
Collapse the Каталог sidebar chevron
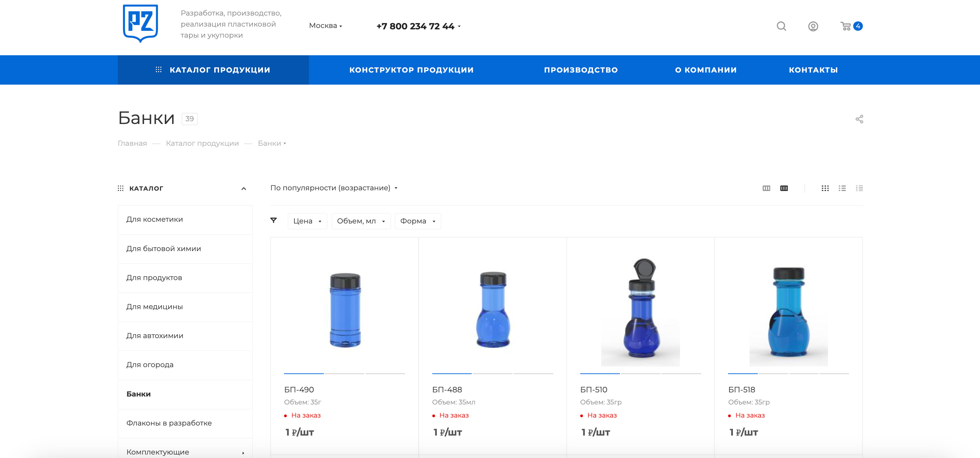(244, 189)
